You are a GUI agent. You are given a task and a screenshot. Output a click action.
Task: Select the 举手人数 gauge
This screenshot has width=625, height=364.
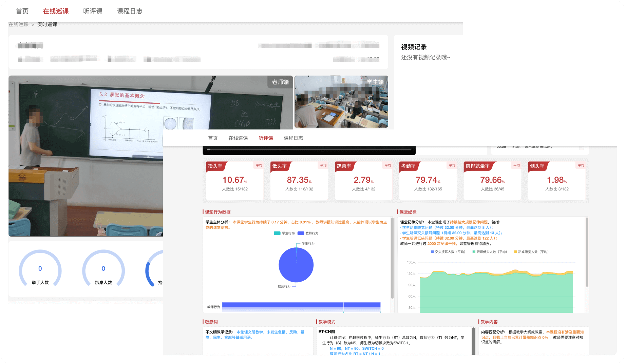pyautogui.click(x=40, y=270)
